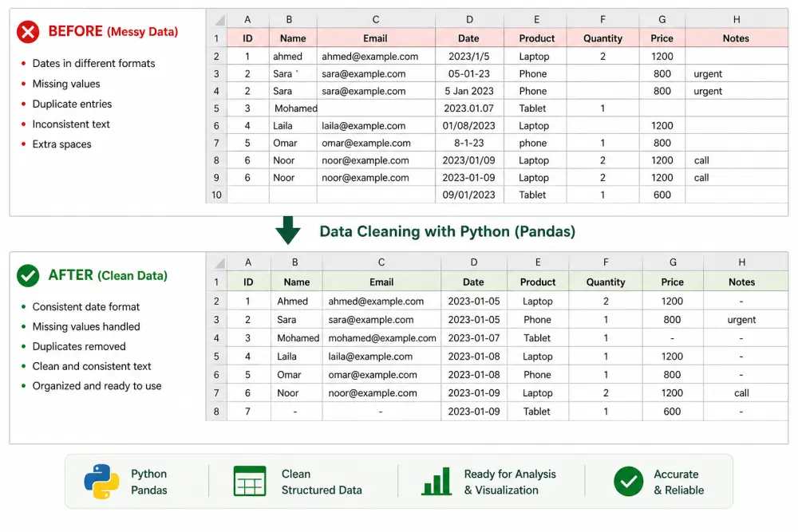This screenshot has height=532, width=798.
Task: Click the date '2023-01-07' in the AFTER table
Action: [474, 337]
